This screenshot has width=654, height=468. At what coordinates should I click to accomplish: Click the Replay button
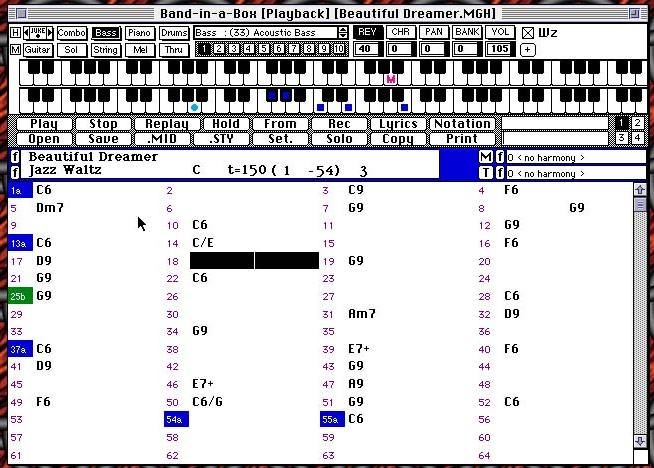(x=167, y=124)
